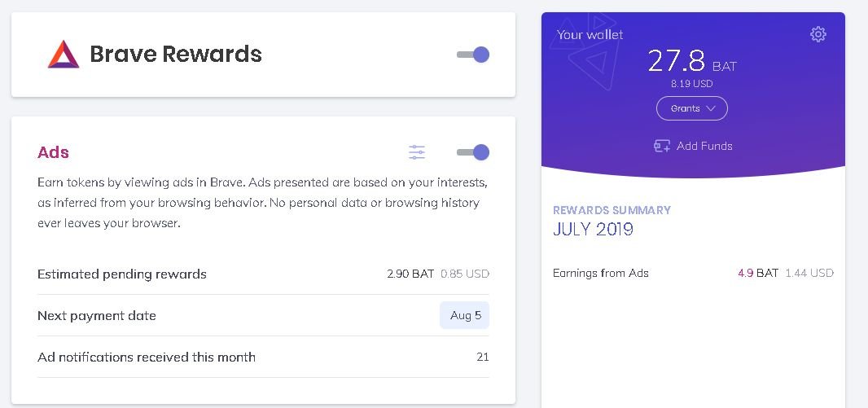Click the Rewards Summary July 2019 heading
The image size is (868, 408).
(x=612, y=222)
